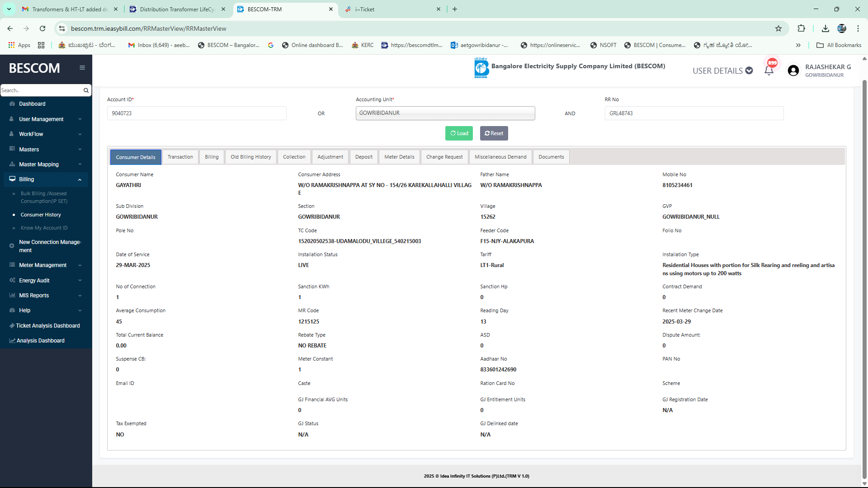Click the hamburger menu icon beside BESCOM
868x488 pixels.
82,68
